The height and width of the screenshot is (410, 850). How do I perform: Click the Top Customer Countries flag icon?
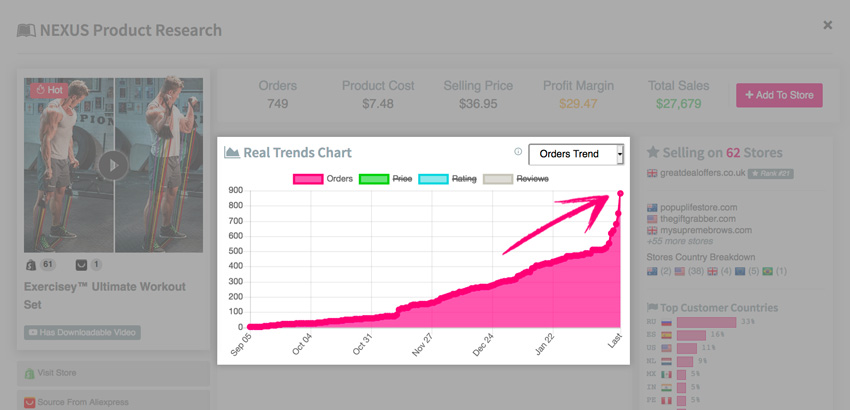(x=652, y=308)
